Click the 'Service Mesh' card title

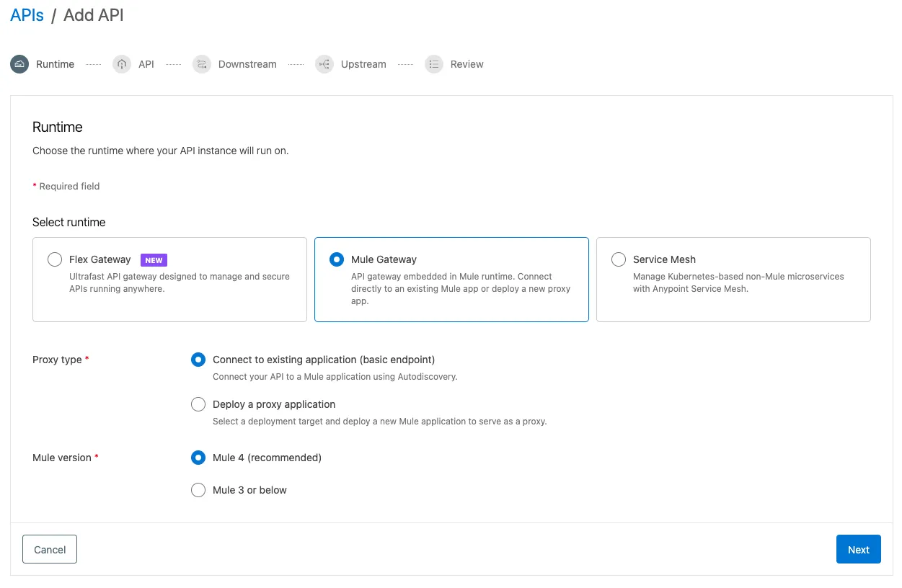(x=664, y=259)
